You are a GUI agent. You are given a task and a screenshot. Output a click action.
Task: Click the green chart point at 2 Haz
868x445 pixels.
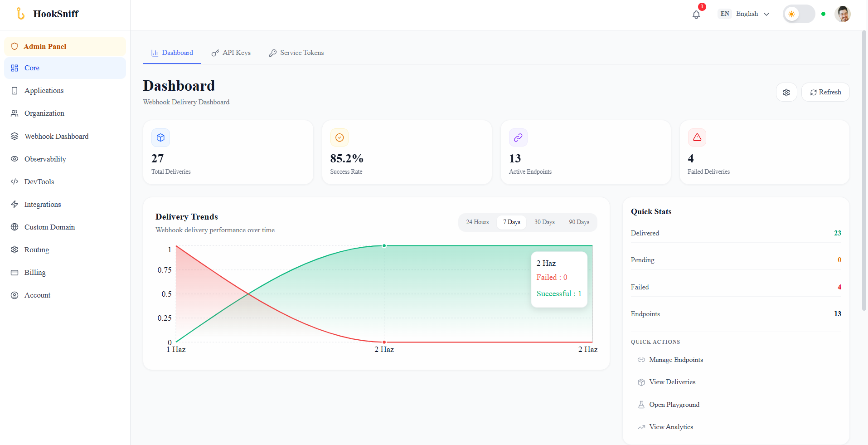[384, 246]
